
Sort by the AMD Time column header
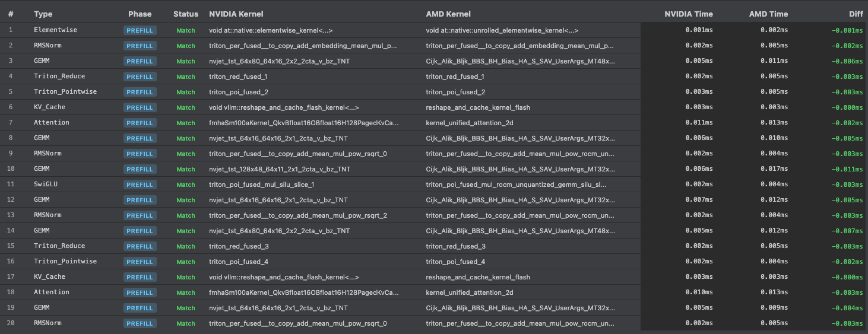click(x=768, y=14)
